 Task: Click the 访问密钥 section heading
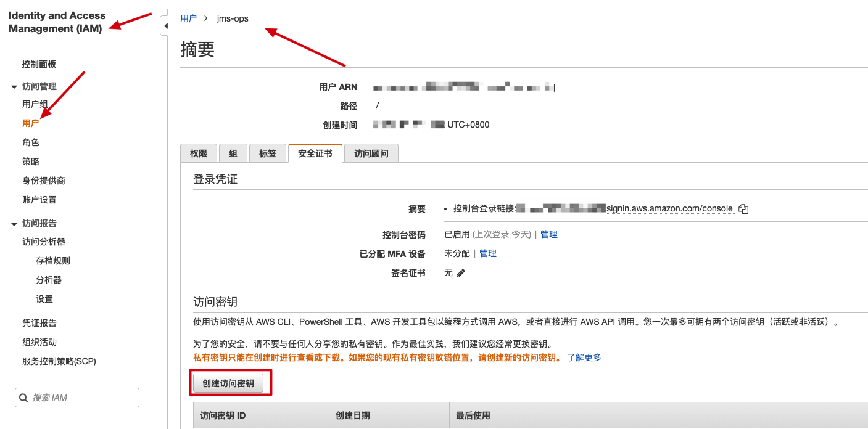(x=215, y=302)
